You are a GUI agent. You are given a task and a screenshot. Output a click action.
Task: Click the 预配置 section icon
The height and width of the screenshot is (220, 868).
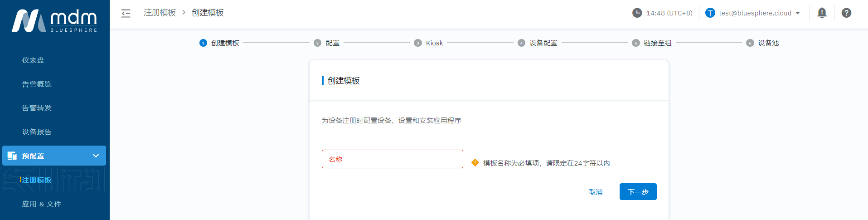click(12, 156)
